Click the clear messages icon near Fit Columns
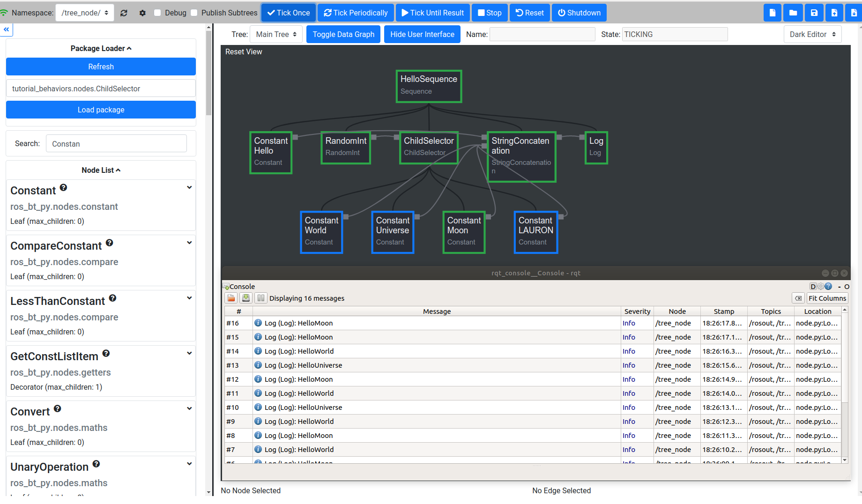 (798, 298)
